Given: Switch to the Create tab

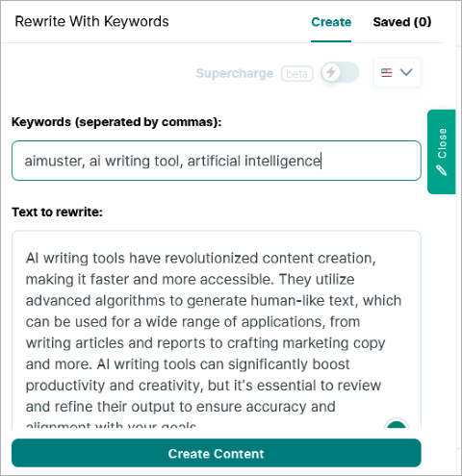Looking at the screenshot, I should click(x=331, y=22).
